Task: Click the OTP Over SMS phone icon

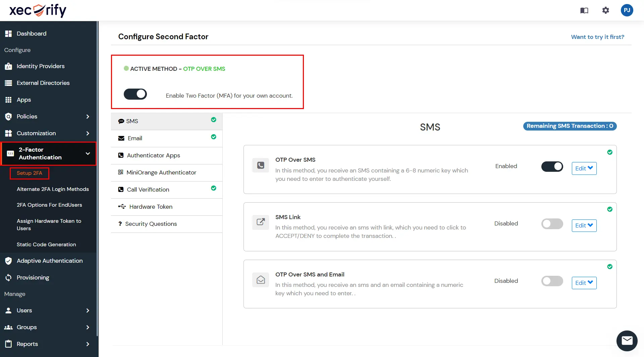Action: coord(261,165)
